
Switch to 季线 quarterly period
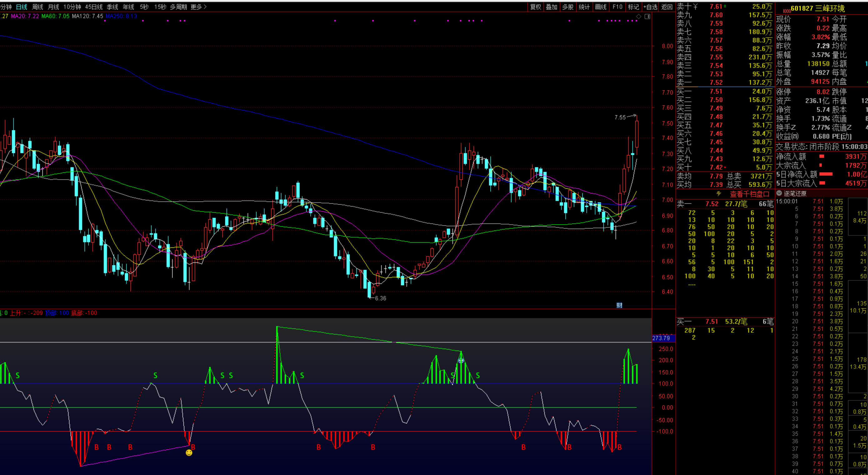click(112, 7)
